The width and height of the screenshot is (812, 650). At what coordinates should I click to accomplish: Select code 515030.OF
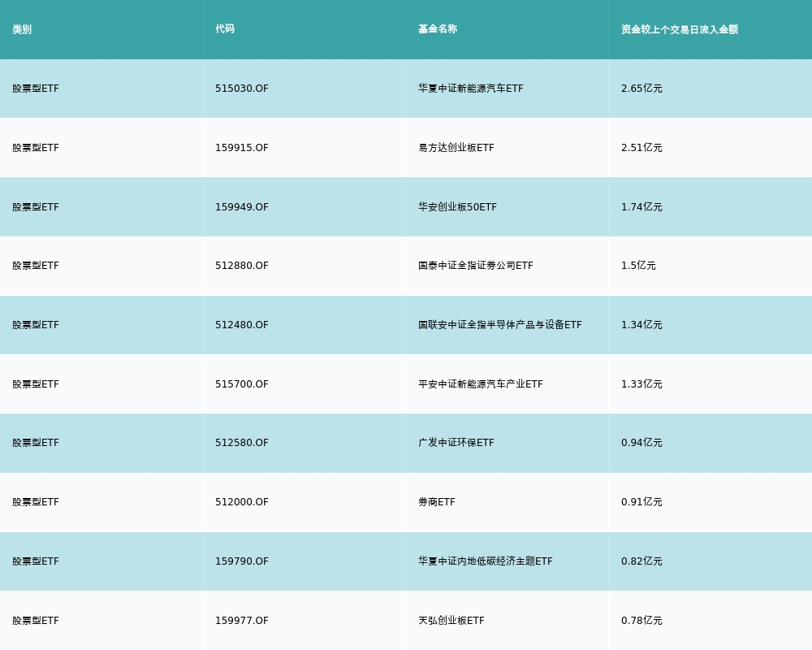pyautogui.click(x=242, y=89)
